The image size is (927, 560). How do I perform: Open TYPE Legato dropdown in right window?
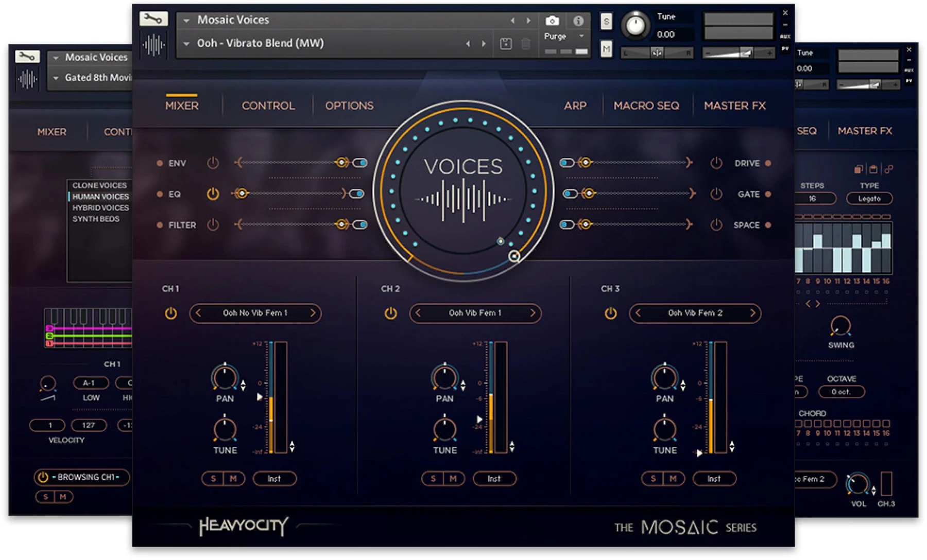tap(869, 199)
